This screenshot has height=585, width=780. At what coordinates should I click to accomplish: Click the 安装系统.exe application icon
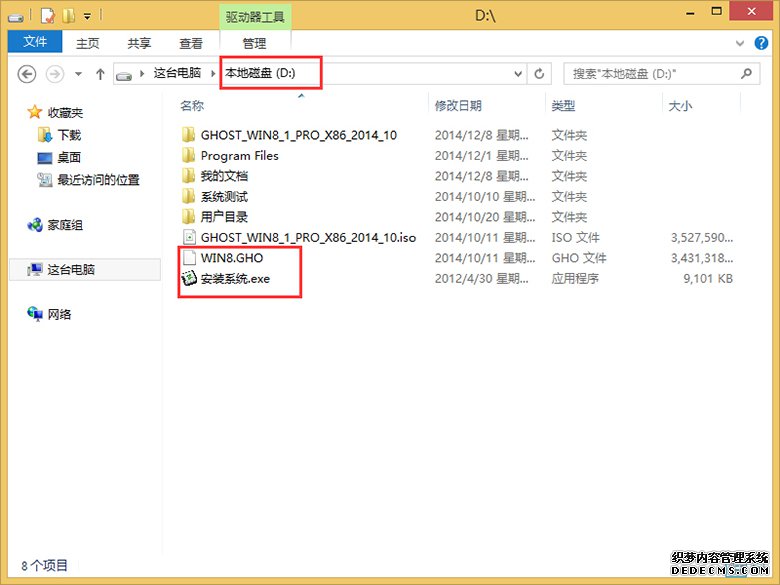click(189, 278)
